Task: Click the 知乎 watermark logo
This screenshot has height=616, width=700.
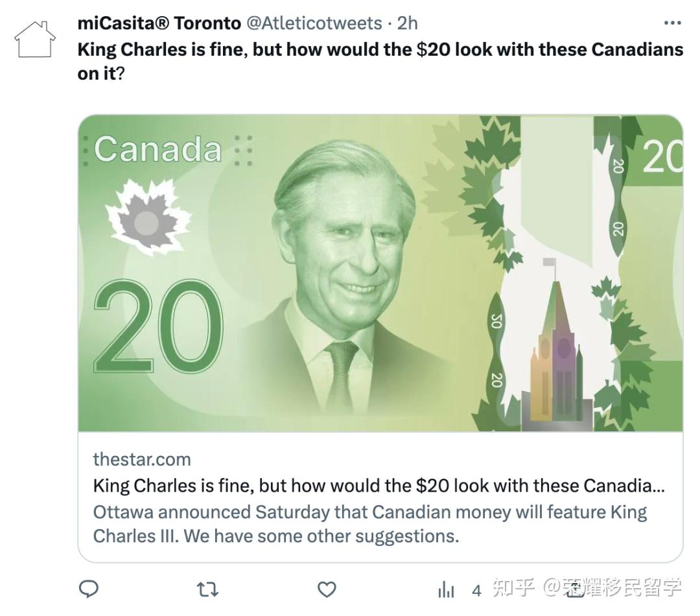Action: pyautogui.click(x=513, y=587)
